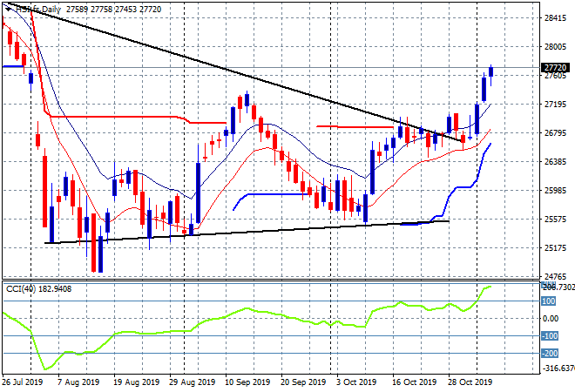Click the CCI(40) 182.9408 indicator label

[38, 289]
